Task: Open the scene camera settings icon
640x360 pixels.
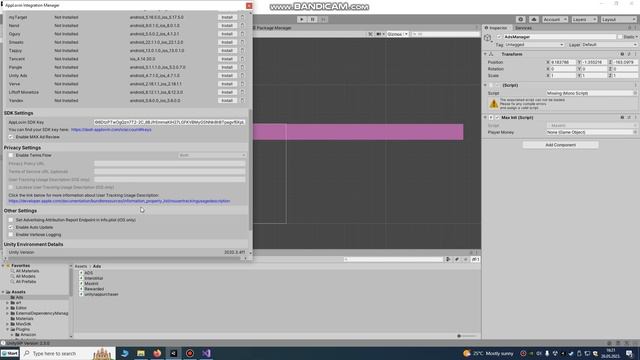Action: [379, 34]
